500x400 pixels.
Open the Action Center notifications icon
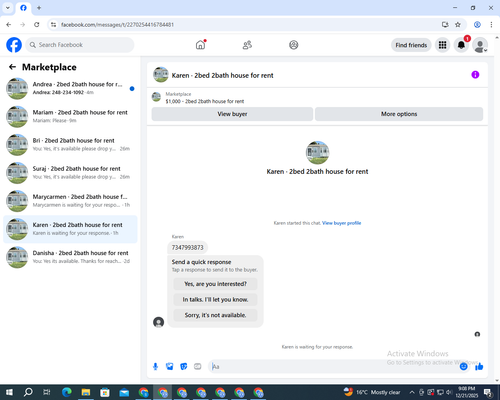tap(488, 392)
